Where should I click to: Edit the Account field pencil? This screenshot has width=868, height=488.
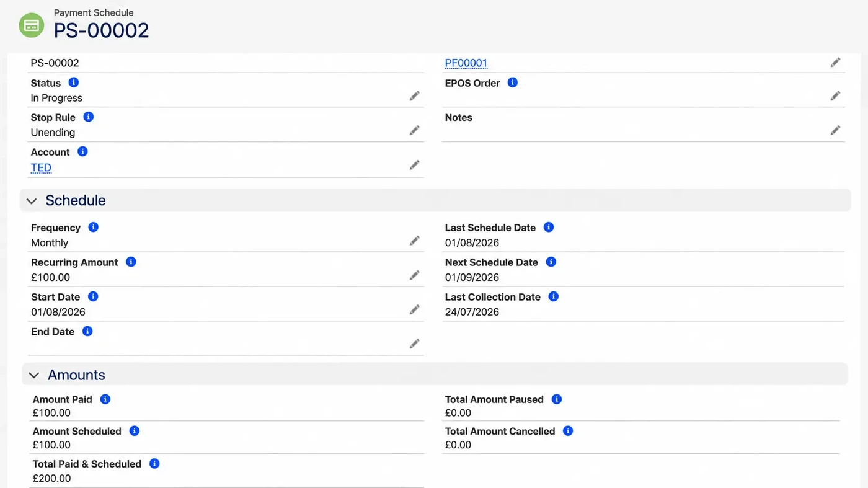(414, 165)
